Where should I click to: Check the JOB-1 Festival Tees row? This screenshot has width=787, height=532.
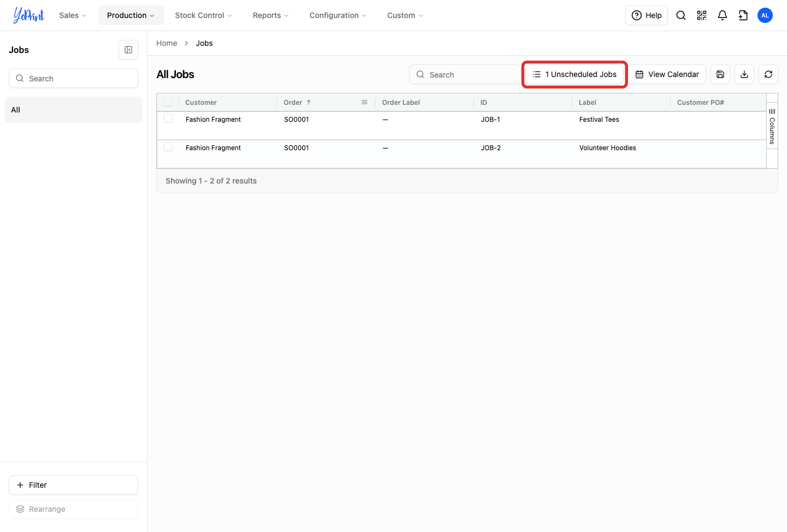click(x=168, y=118)
